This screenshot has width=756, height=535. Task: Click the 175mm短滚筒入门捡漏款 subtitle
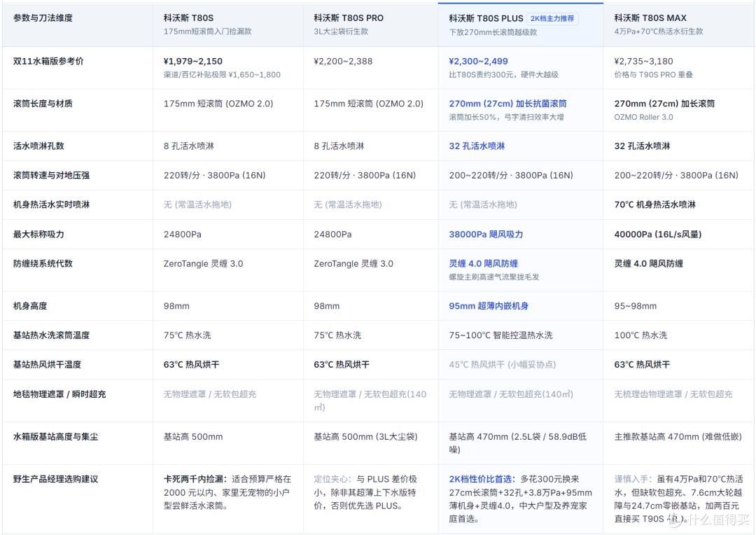pos(207,32)
